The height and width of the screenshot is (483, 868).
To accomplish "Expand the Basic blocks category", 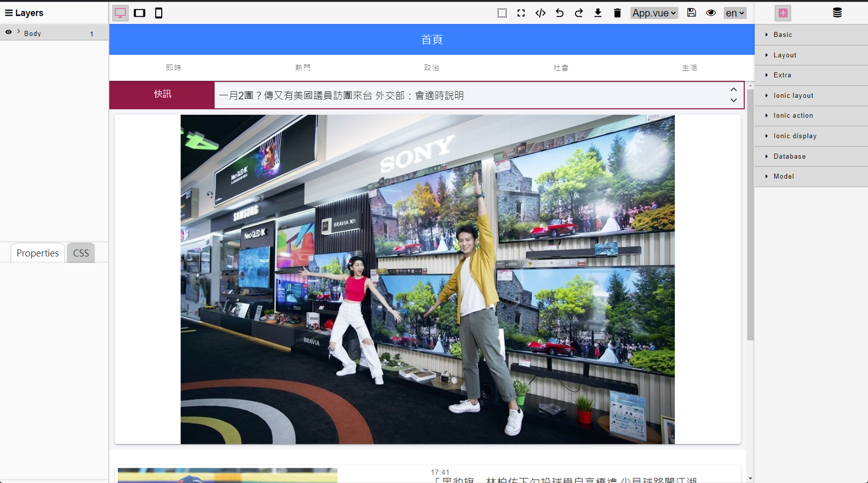I will [x=811, y=35].
